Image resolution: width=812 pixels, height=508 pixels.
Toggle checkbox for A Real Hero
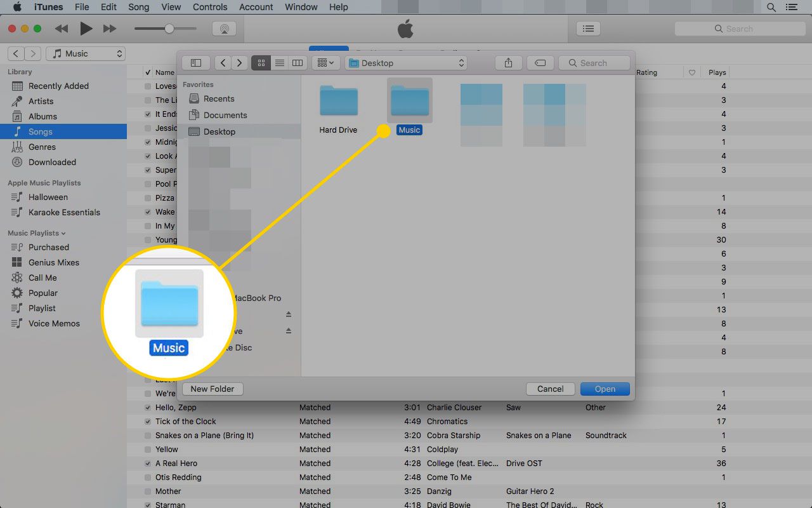tap(148, 463)
